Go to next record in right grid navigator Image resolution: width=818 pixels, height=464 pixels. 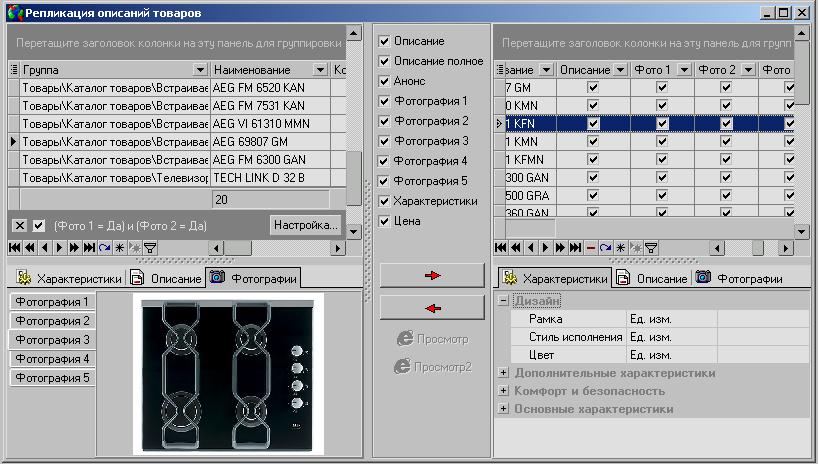click(546, 248)
